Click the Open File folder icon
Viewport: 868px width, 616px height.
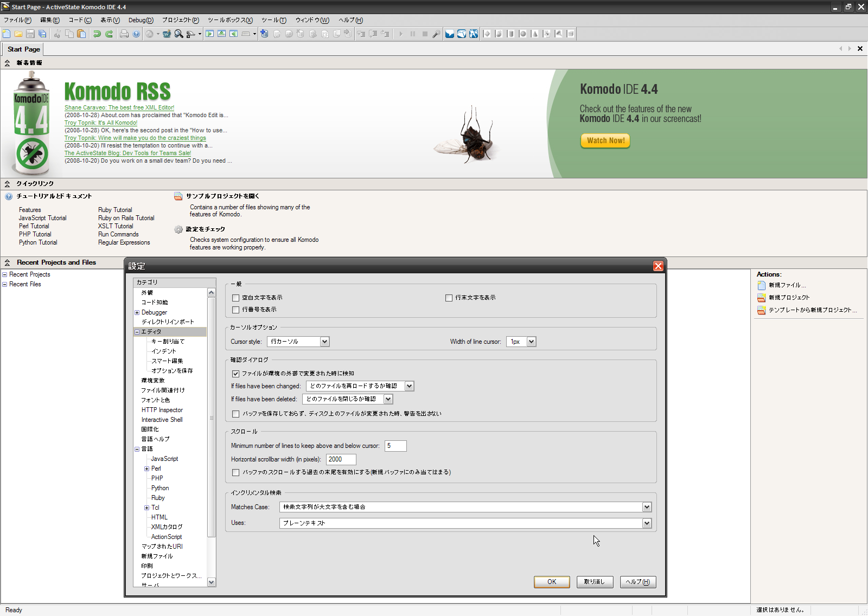[x=18, y=34]
